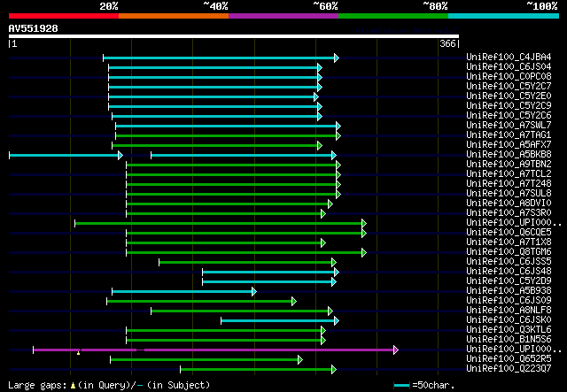
Task: Select the UniRef100_Q3KTL6 label
Action: 509,330
